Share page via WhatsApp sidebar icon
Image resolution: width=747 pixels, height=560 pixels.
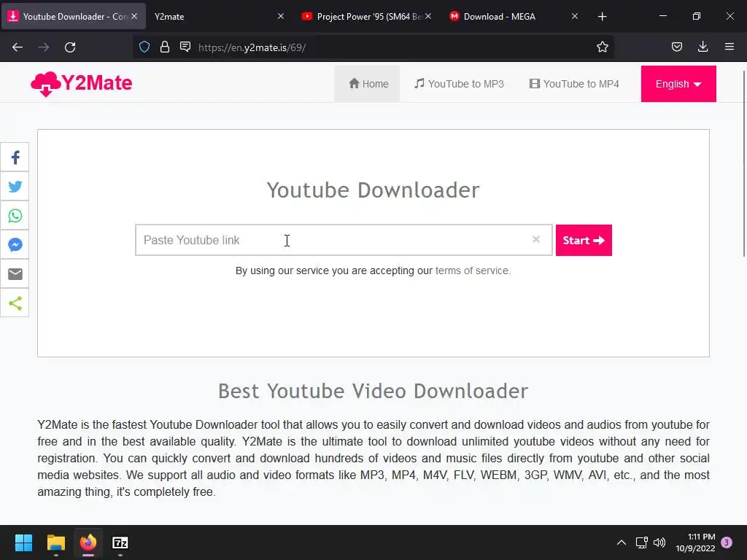pos(15,216)
